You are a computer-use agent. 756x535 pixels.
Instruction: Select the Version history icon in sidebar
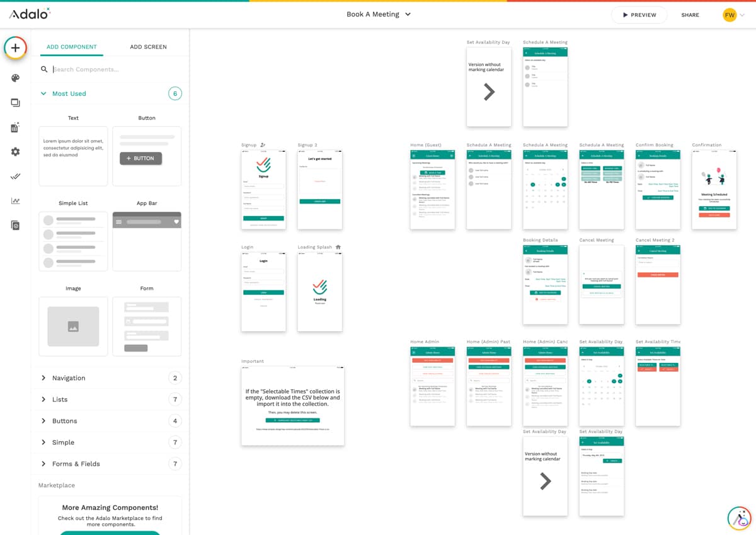15,225
